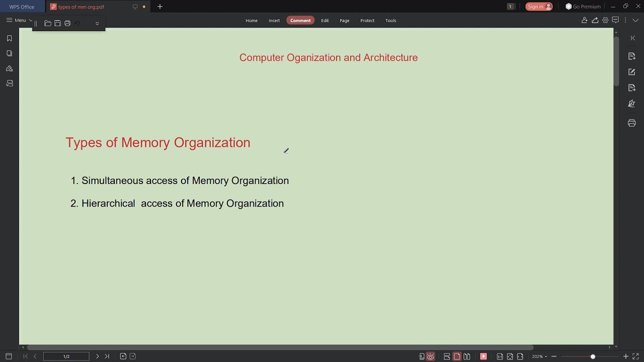The height and width of the screenshot is (362, 644).
Task: Toggle two-page view mode
Action: pyautogui.click(x=467, y=356)
